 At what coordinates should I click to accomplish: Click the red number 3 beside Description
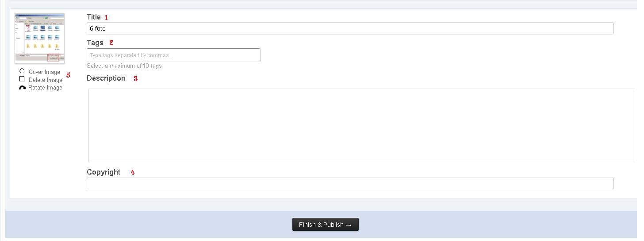(136, 79)
